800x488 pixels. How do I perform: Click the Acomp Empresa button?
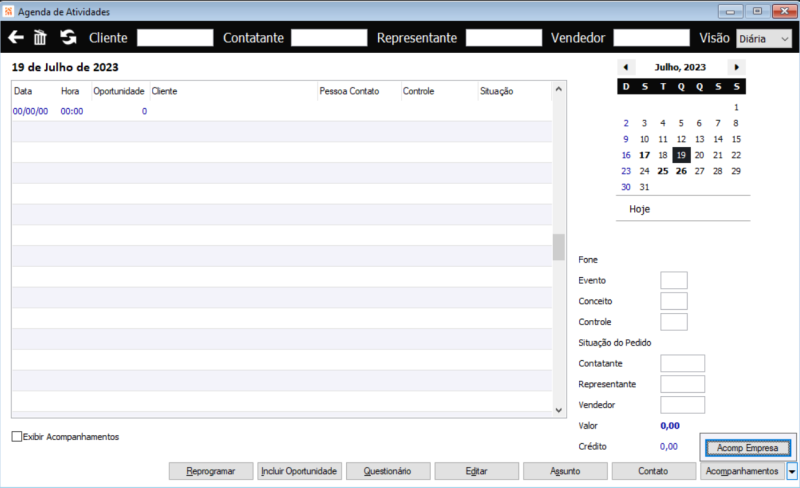pos(747,448)
